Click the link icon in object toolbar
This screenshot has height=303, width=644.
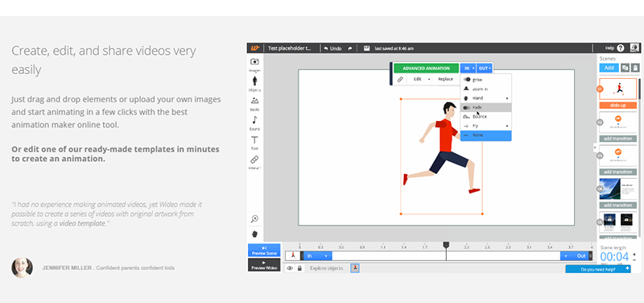pyautogui.click(x=399, y=79)
